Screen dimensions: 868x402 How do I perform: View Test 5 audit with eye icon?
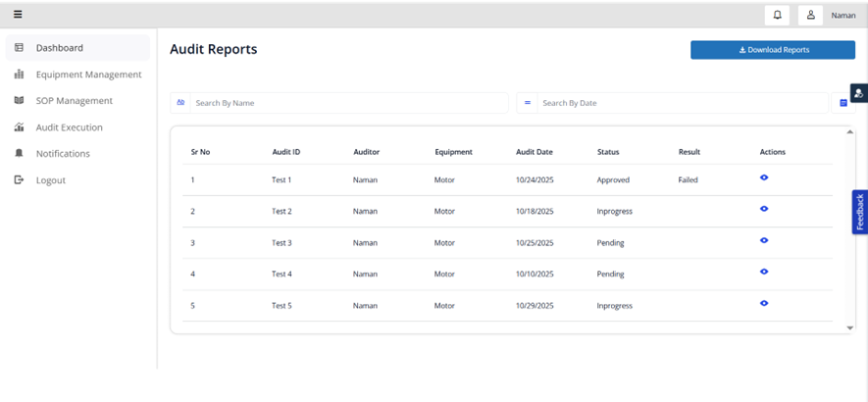[x=764, y=304]
